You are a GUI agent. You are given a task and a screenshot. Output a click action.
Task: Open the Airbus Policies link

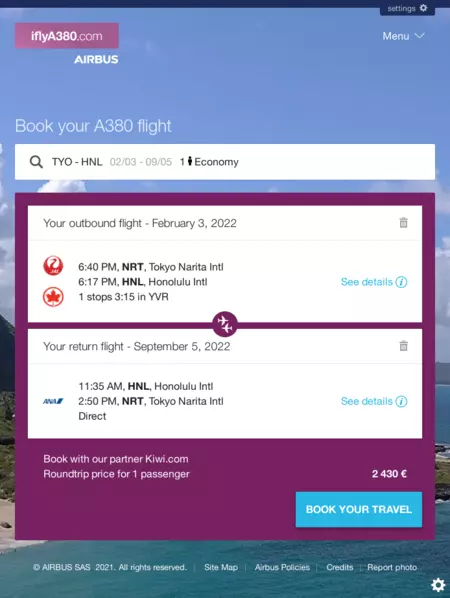click(282, 567)
